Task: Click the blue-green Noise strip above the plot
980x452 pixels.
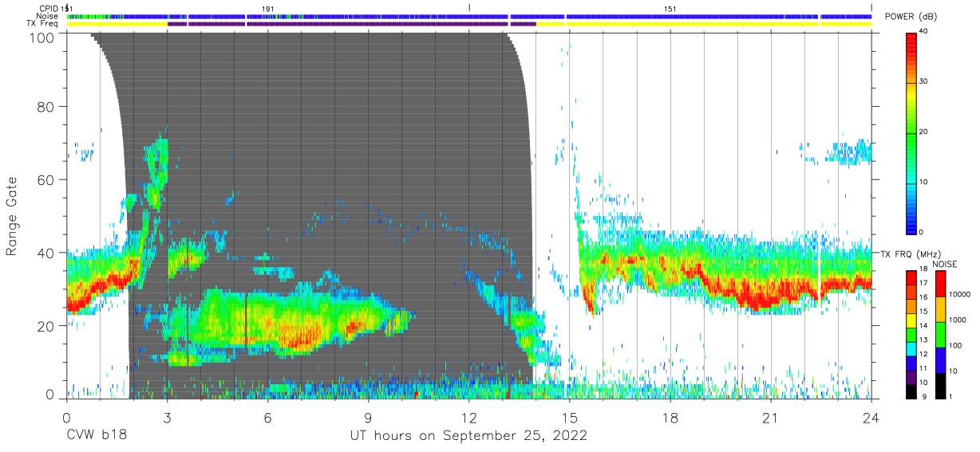Action: (x=469, y=16)
